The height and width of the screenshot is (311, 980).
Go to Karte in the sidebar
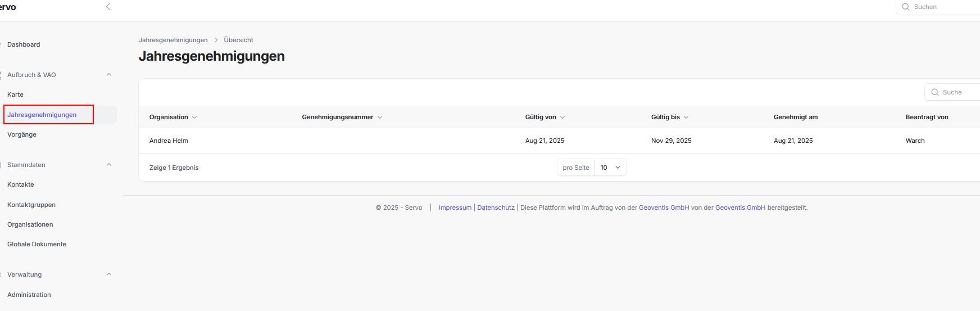pyautogui.click(x=16, y=94)
